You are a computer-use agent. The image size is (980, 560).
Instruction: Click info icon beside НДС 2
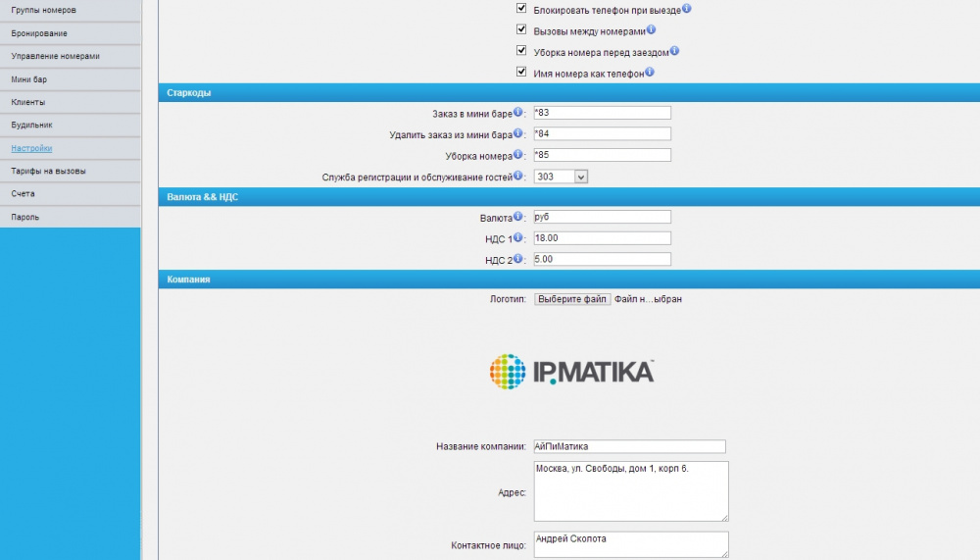pos(517,258)
